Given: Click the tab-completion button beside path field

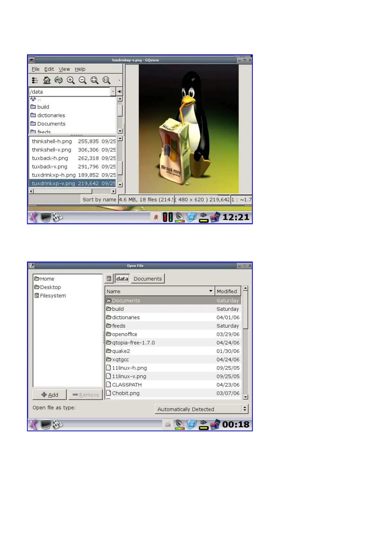Looking at the screenshot, I should click(119, 92).
